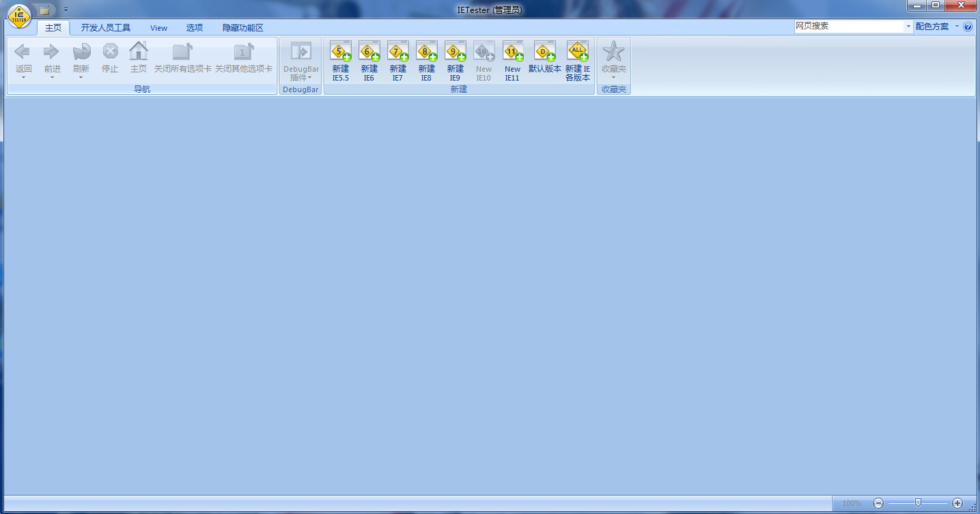Screen dimensions: 980x514
Task: Select the View ribbon tab
Action: click(x=159, y=28)
